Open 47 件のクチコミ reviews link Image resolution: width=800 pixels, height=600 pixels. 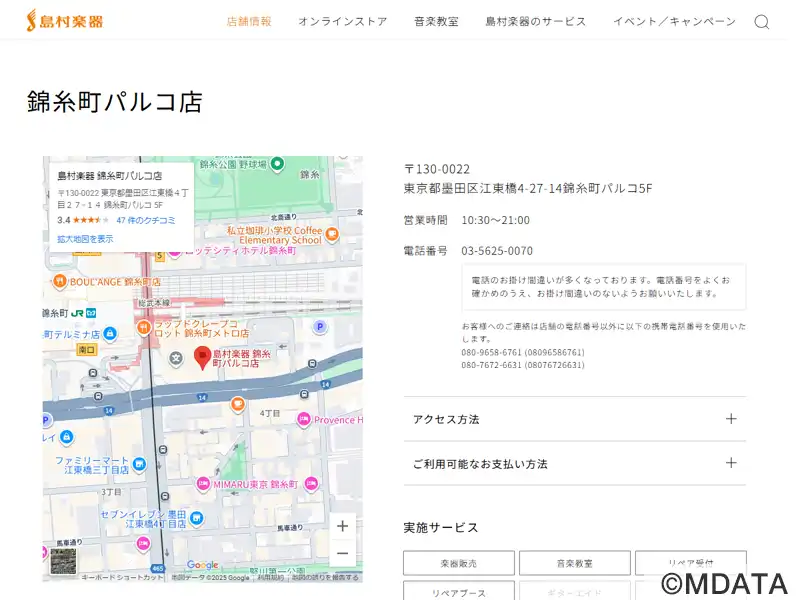click(146, 220)
